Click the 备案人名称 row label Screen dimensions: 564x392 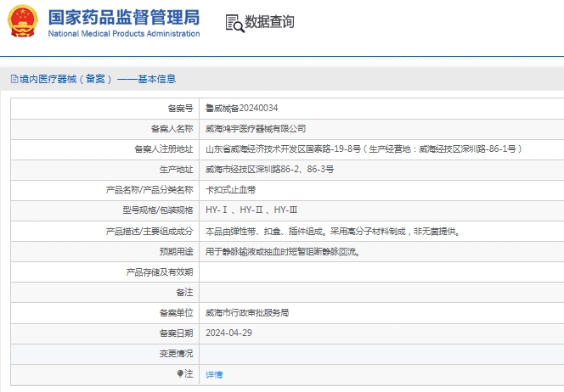coord(172,128)
